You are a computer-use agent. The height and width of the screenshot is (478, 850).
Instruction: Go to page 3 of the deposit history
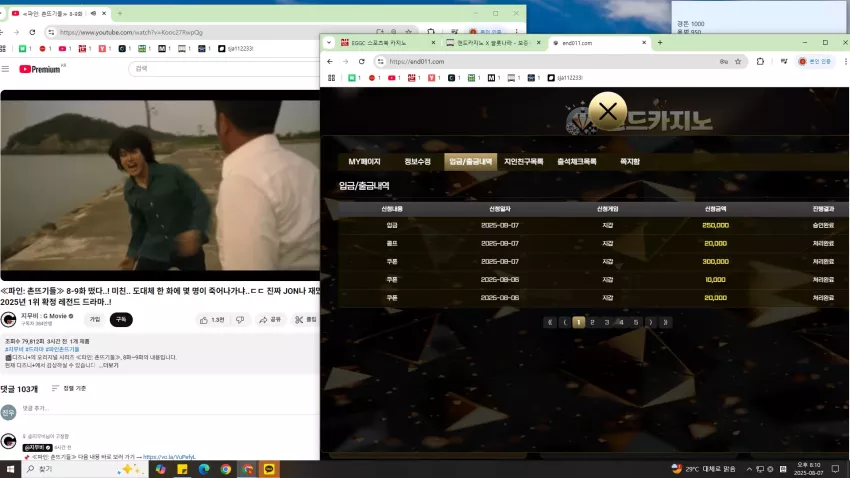(607, 322)
